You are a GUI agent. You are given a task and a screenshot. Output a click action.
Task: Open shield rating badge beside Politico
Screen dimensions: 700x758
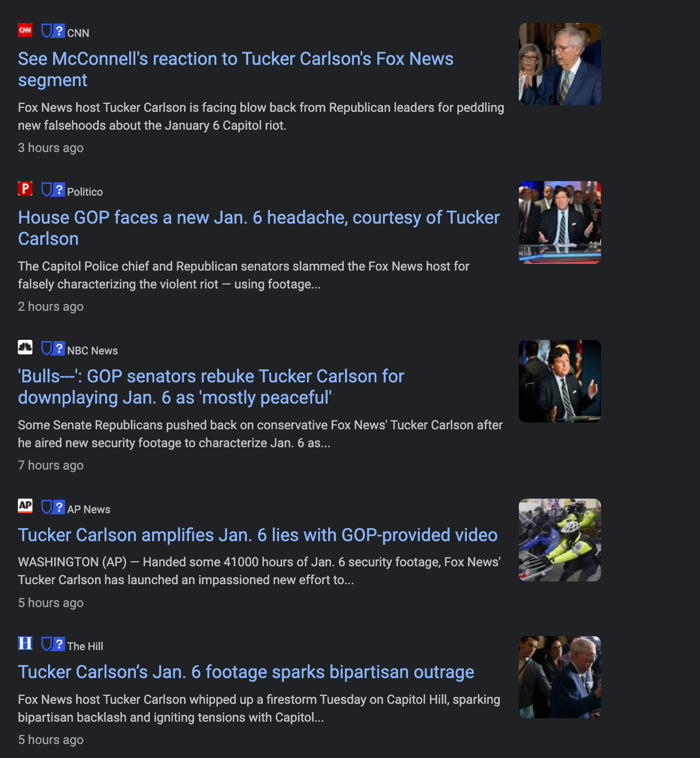pyautogui.click(x=53, y=190)
